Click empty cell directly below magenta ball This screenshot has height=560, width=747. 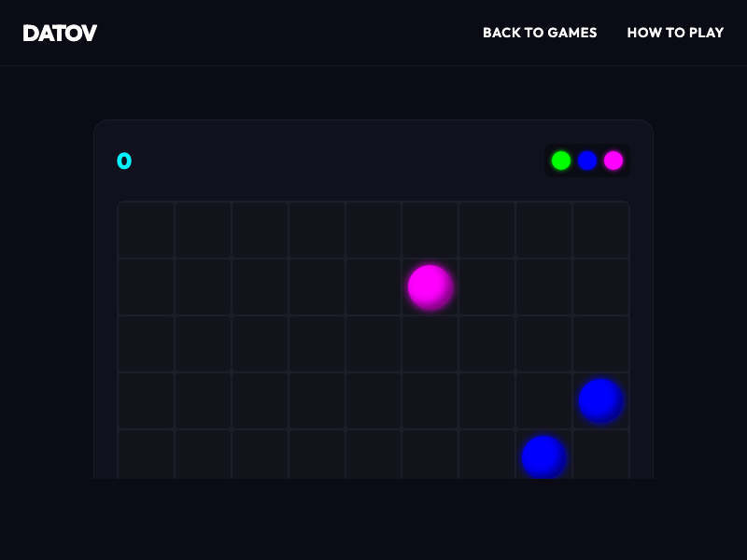click(430, 343)
